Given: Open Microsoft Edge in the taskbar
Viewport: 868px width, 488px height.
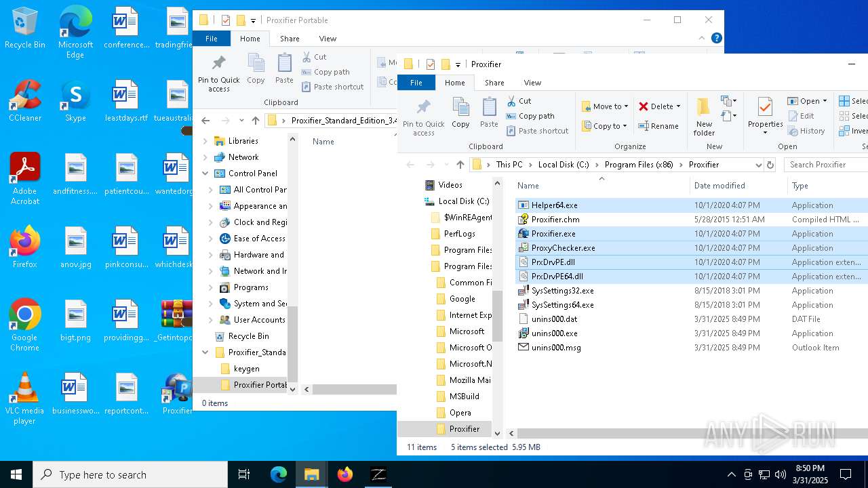Looking at the screenshot, I should point(279,474).
